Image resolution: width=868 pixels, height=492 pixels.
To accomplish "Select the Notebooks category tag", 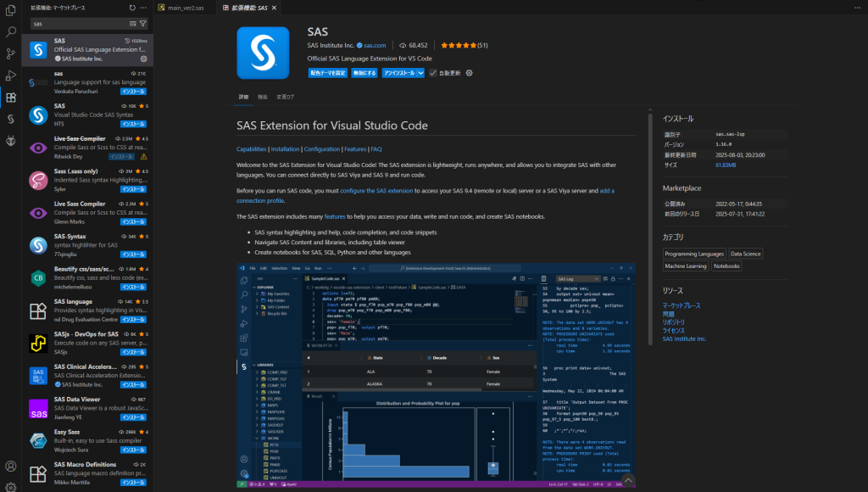I will 726,266.
